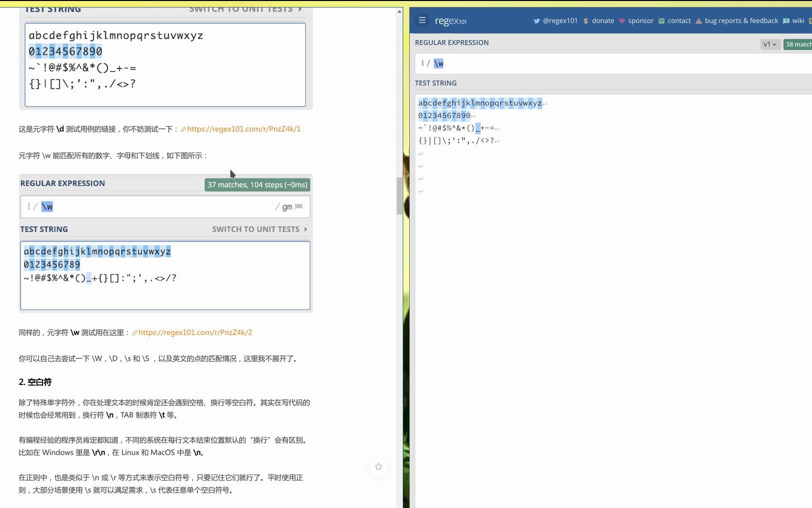Click the REGULAR EXPRESSION label in article
Viewport: 812px width, 508px height.
[x=62, y=183]
